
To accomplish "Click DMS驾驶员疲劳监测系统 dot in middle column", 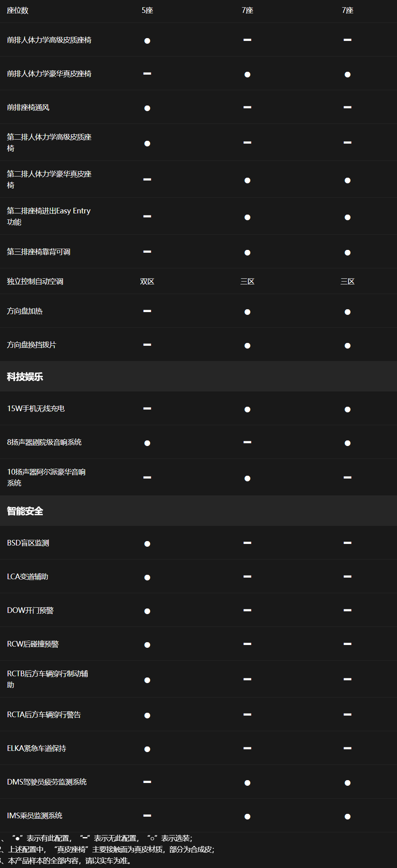I will pos(247,783).
